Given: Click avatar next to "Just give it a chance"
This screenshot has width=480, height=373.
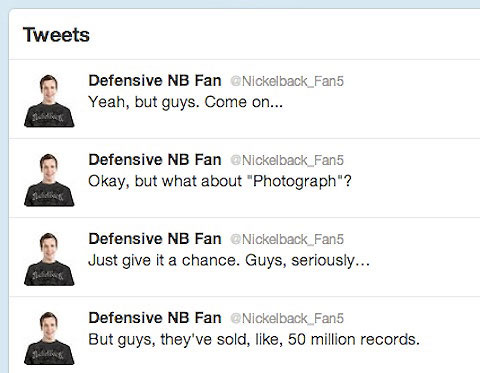Looking at the screenshot, I should [49, 259].
